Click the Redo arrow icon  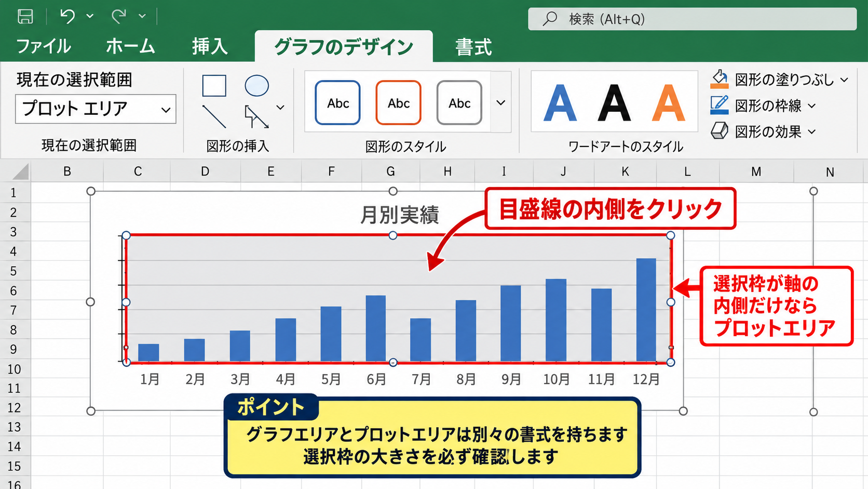click(119, 16)
